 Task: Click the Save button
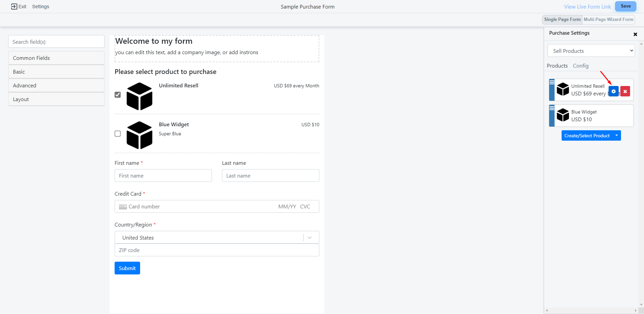(x=625, y=6)
